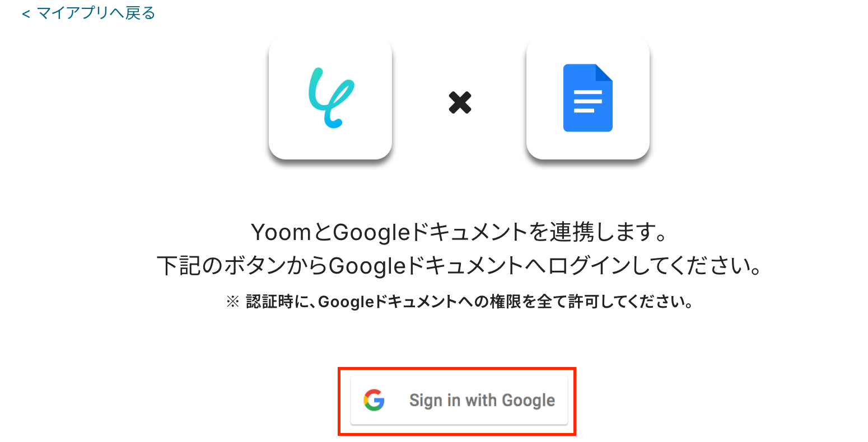Select the white Google Docs logo card
This screenshot has width=868, height=442.
pos(587,99)
